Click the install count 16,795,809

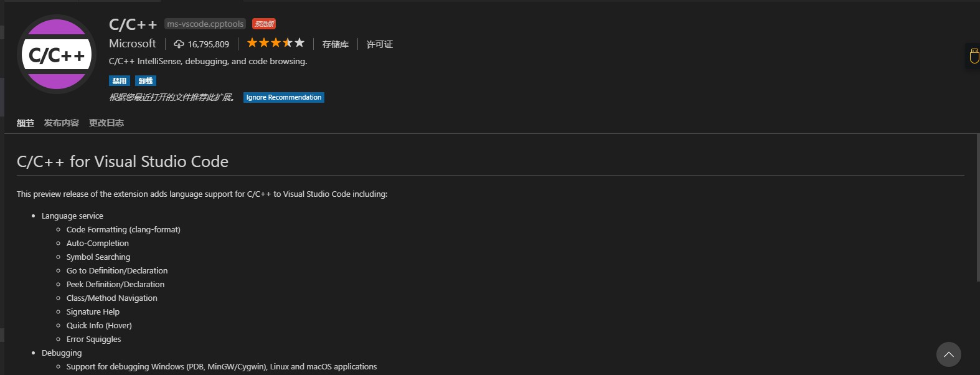tap(208, 44)
